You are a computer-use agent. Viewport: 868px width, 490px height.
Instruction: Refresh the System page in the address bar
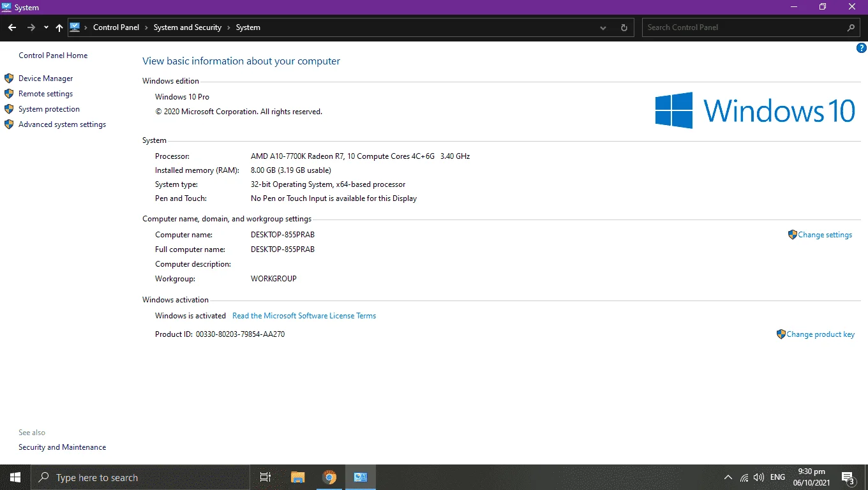624,27
